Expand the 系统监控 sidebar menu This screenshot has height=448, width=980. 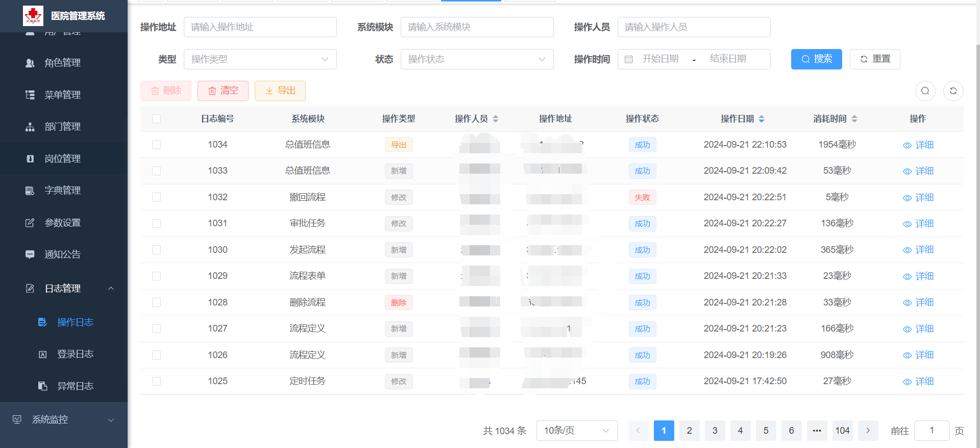point(63,419)
